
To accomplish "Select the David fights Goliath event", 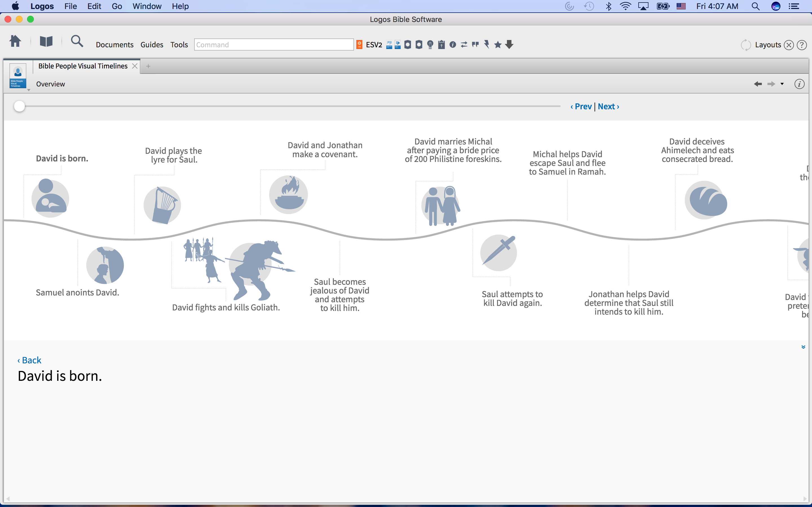I will (x=226, y=307).
